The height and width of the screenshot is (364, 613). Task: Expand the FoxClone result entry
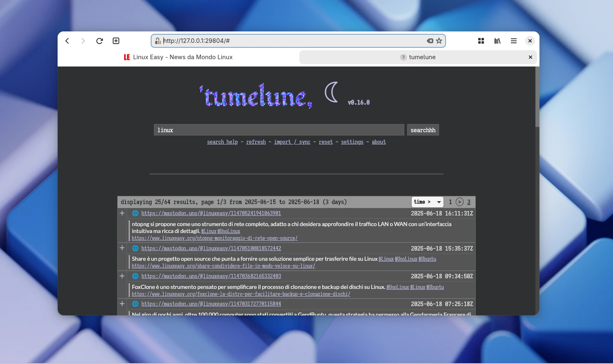[122, 276]
